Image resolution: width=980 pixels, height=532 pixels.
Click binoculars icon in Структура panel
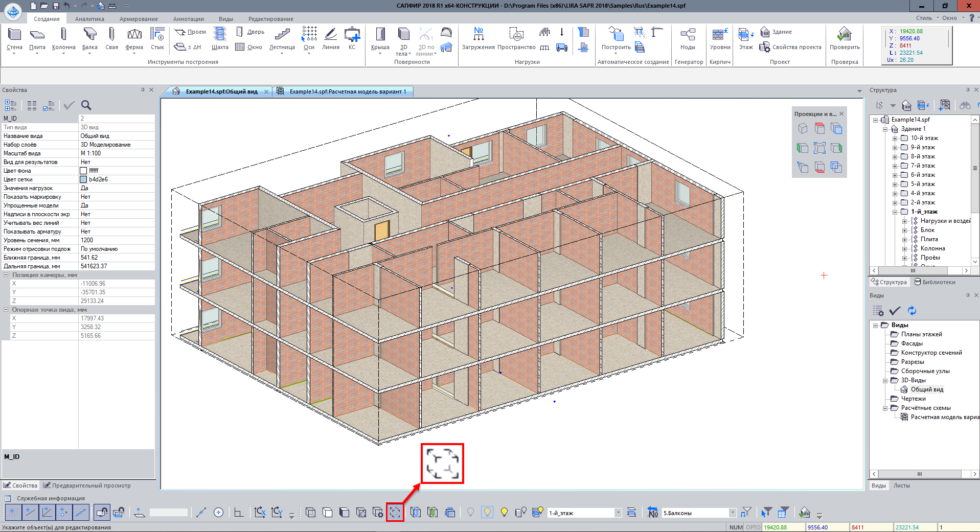pyautogui.click(x=965, y=105)
